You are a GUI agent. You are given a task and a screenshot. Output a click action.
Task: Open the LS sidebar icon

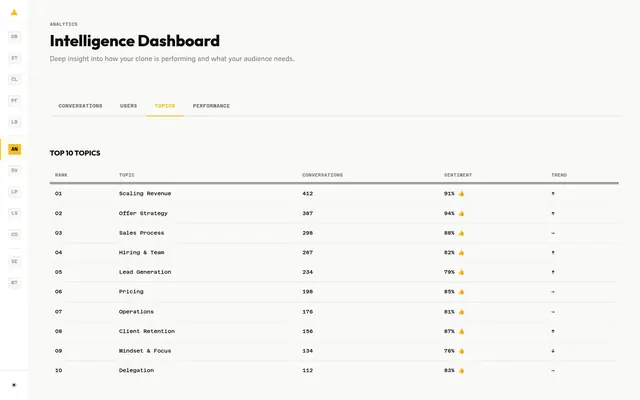[x=14, y=213]
